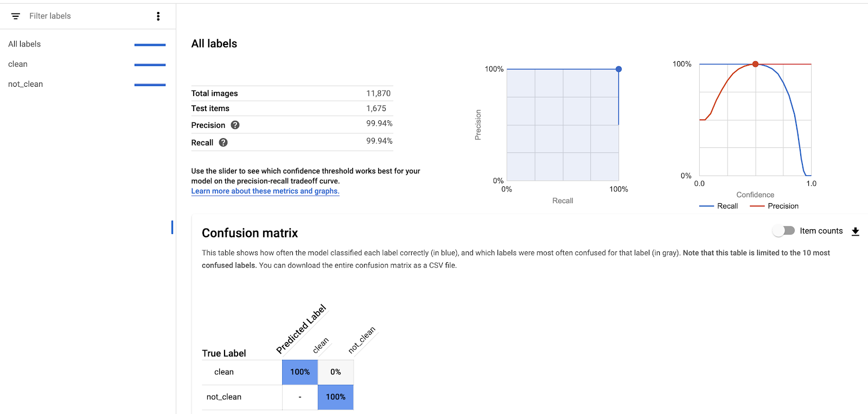Click the clean-clean 100% matrix cell
Viewport: 868px width, 414px height.
tap(299, 372)
